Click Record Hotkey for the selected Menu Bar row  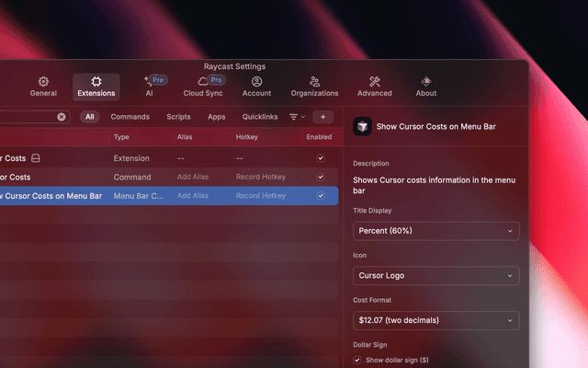tap(261, 196)
